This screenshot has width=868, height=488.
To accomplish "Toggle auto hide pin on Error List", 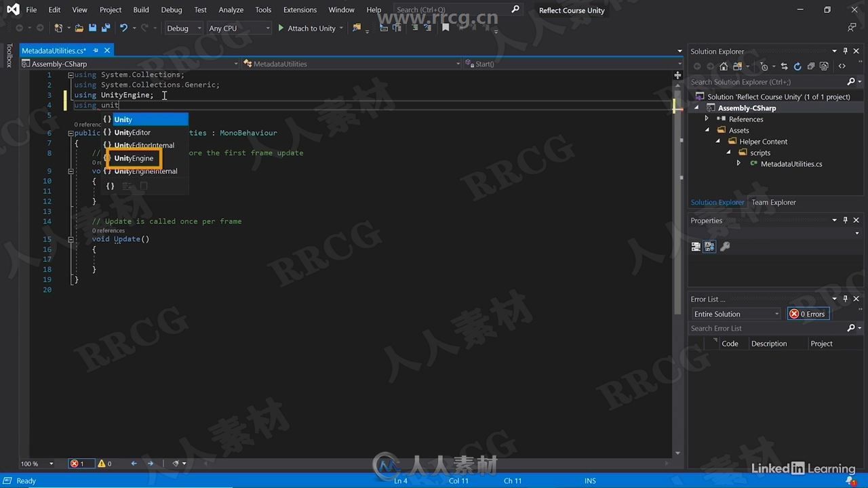I will pyautogui.click(x=845, y=299).
